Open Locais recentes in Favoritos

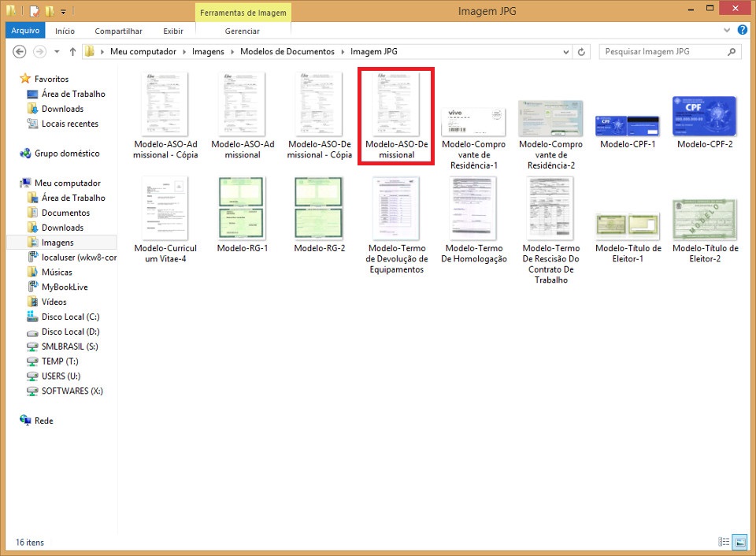[x=70, y=124]
